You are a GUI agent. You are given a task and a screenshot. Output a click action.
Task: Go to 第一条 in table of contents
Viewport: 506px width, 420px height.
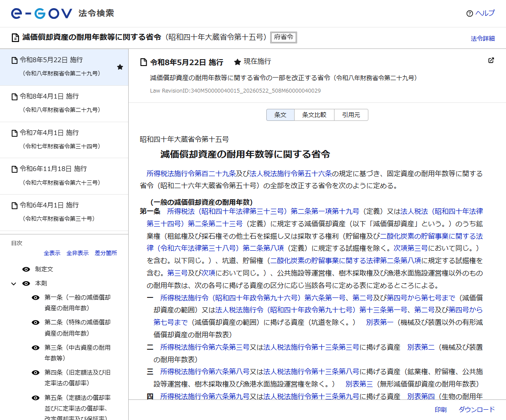[78, 303]
